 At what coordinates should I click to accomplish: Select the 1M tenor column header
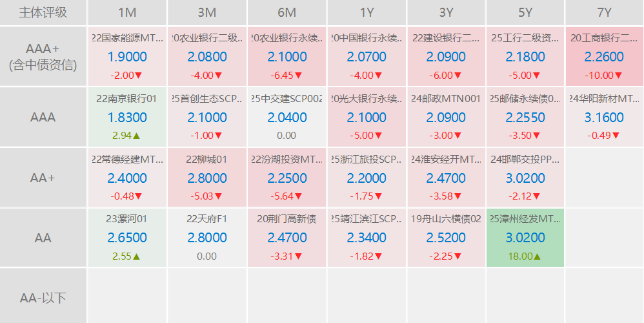click(x=127, y=13)
